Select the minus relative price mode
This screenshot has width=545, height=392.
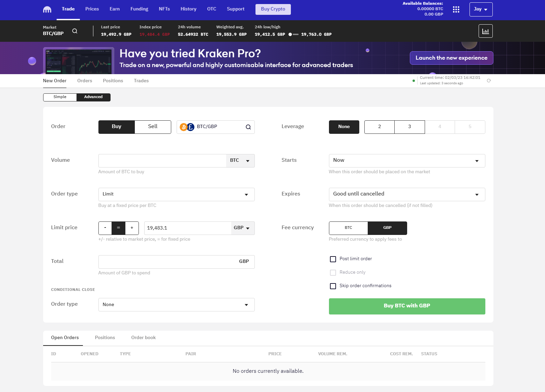[x=105, y=228]
